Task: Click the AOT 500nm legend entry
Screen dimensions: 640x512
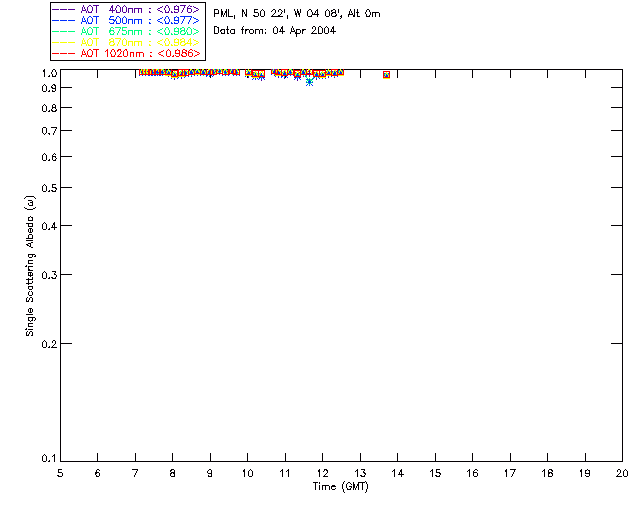Action: coord(126,20)
